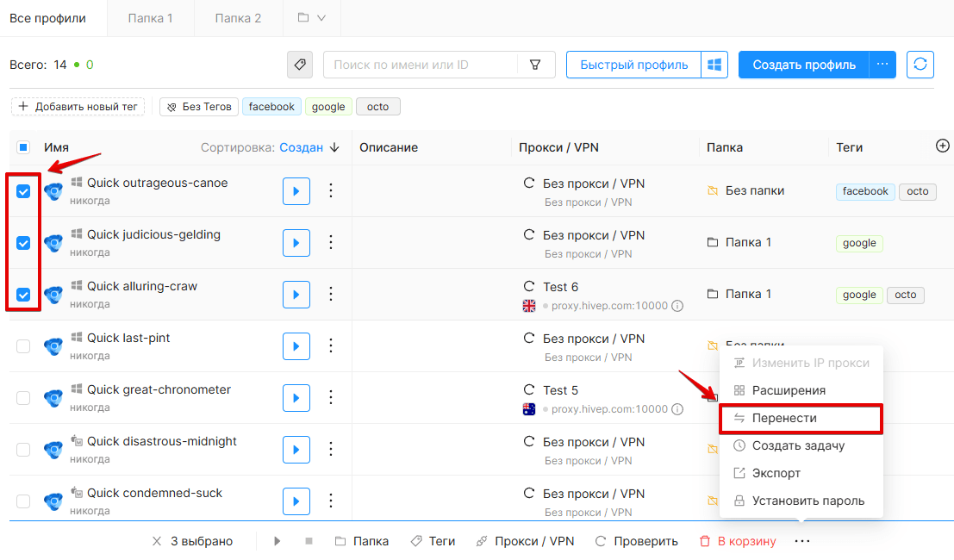Open options menu for Quick great-chronometer
The height and width of the screenshot is (560, 954).
tap(331, 398)
